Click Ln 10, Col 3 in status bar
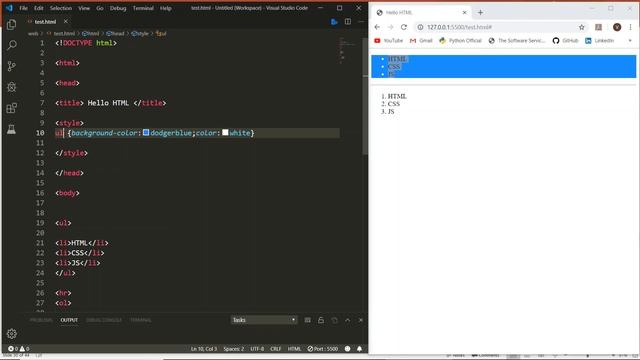Screen dimensions: 640x360 point(204,349)
